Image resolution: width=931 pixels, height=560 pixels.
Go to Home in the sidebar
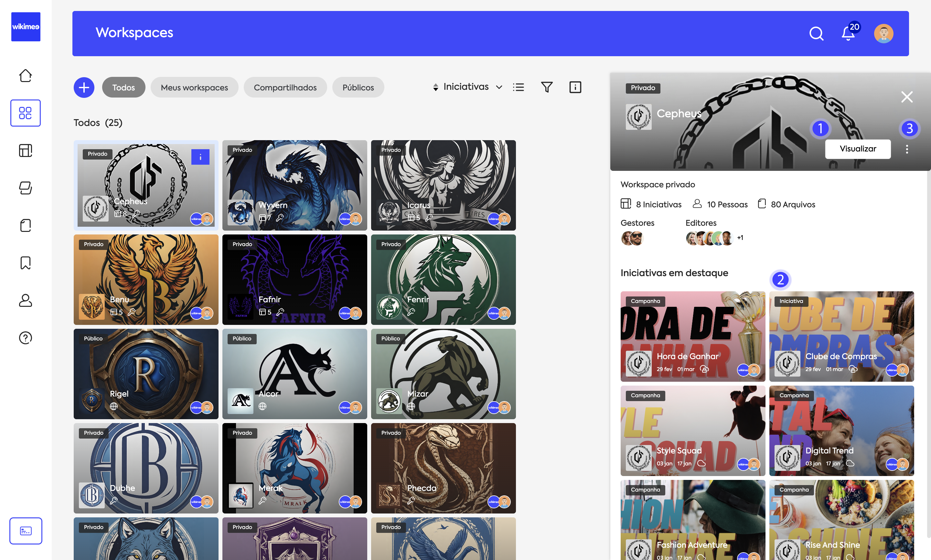25,76
